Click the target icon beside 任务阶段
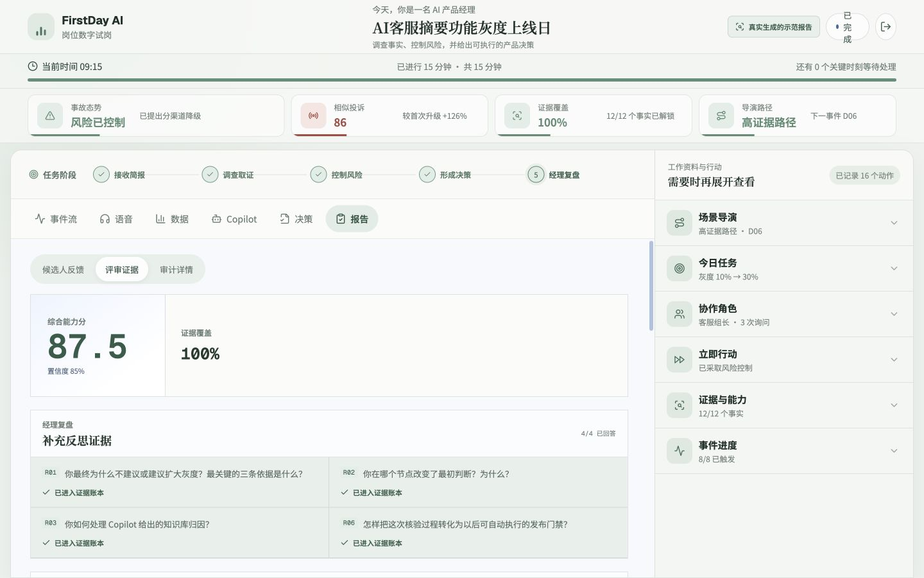The width and height of the screenshot is (924, 578). click(33, 175)
